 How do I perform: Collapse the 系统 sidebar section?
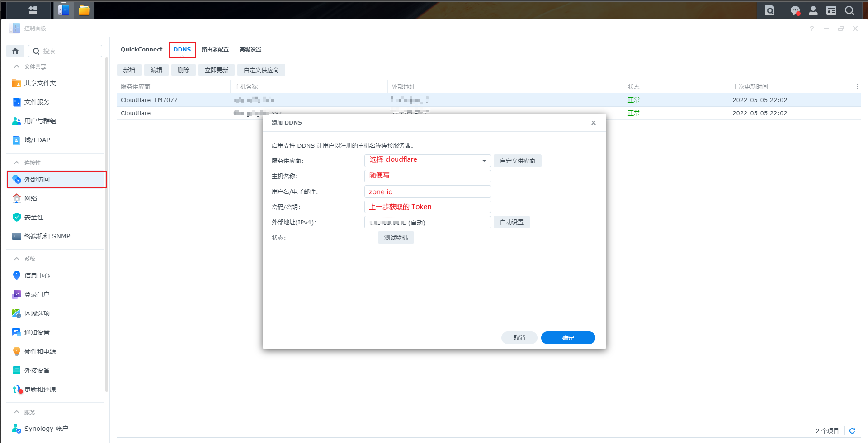[17, 259]
